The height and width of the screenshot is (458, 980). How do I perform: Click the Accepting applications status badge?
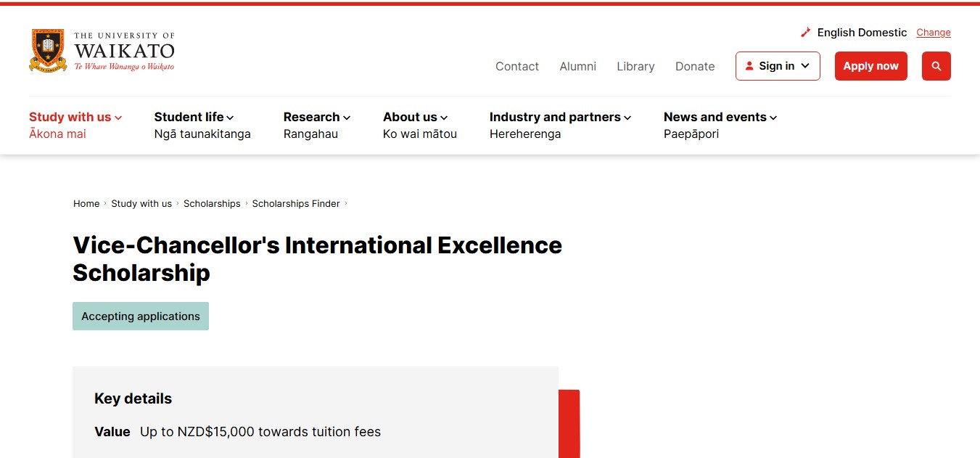pos(141,316)
